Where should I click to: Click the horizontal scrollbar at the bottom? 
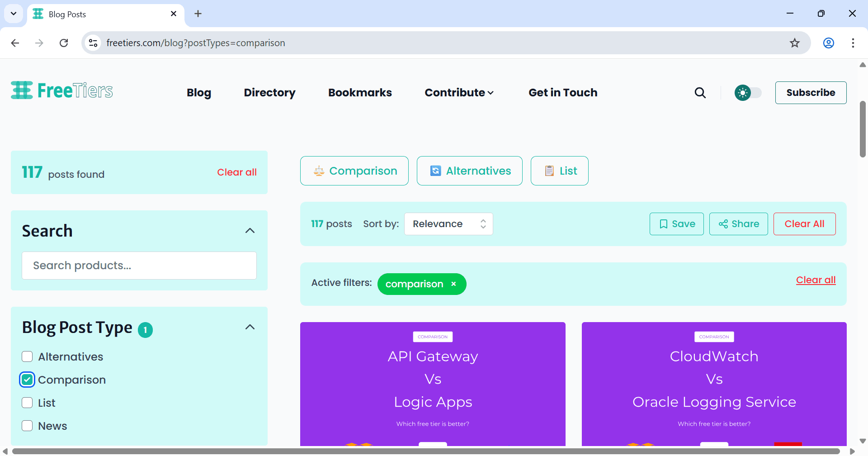[426, 451]
